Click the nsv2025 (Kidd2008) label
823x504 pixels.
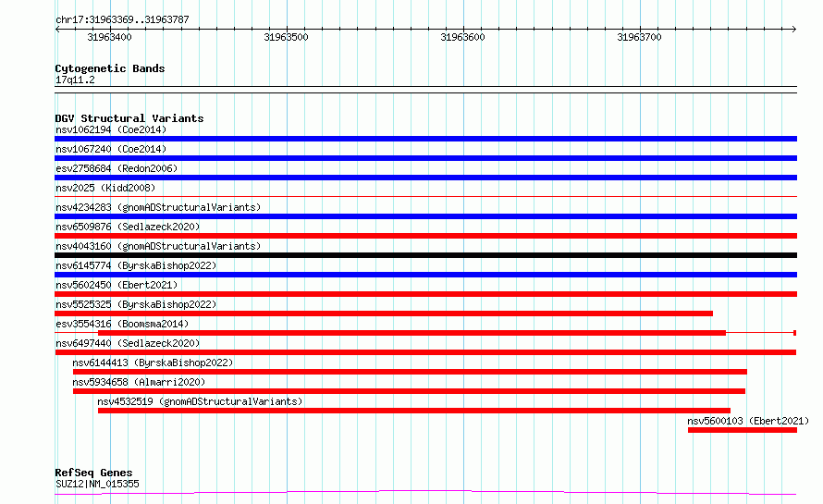coord(105,188)
